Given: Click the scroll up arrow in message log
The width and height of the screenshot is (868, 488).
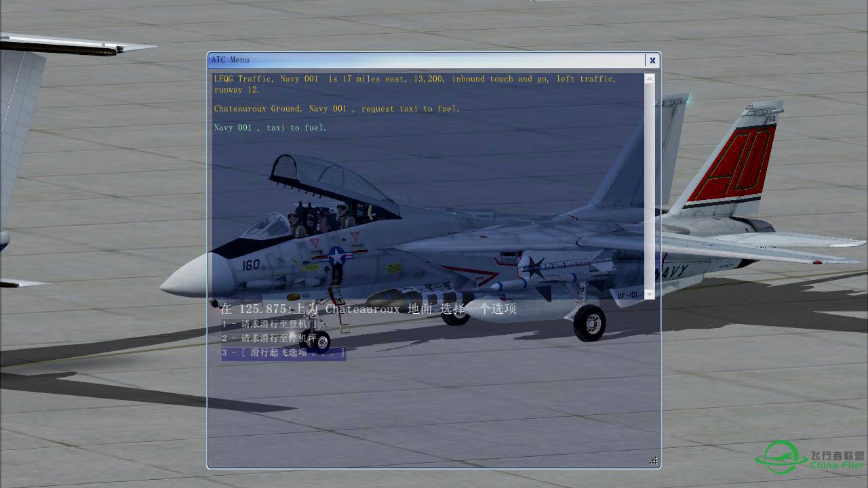Looking at the screenshot, I should [x=649, y=79].
